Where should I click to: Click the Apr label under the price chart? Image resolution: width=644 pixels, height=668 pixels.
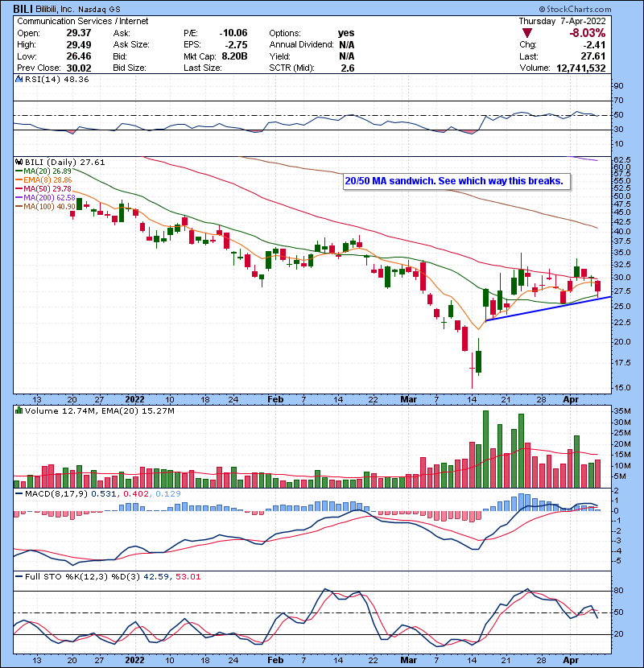(x=571, y=400)
